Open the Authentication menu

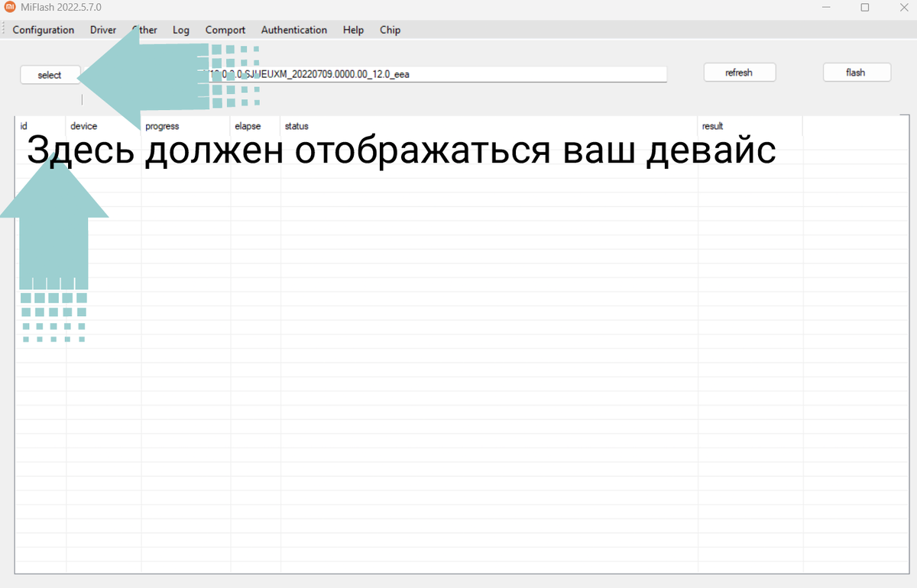point(293,30)
